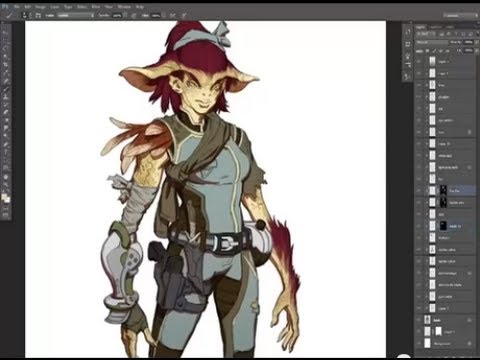The width and height of the screenshot is (480, 360).
Task: Select the Background layer
Action: (x=445, y=343)
